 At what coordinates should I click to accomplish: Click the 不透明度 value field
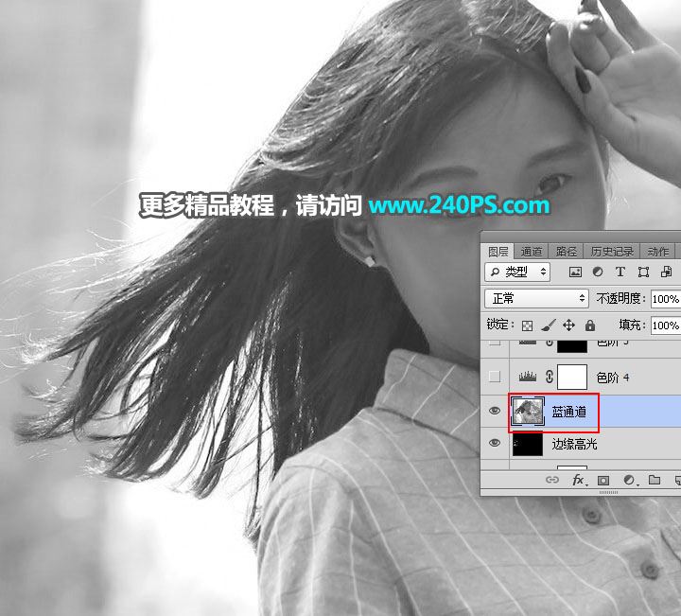(x=666, y=299)
